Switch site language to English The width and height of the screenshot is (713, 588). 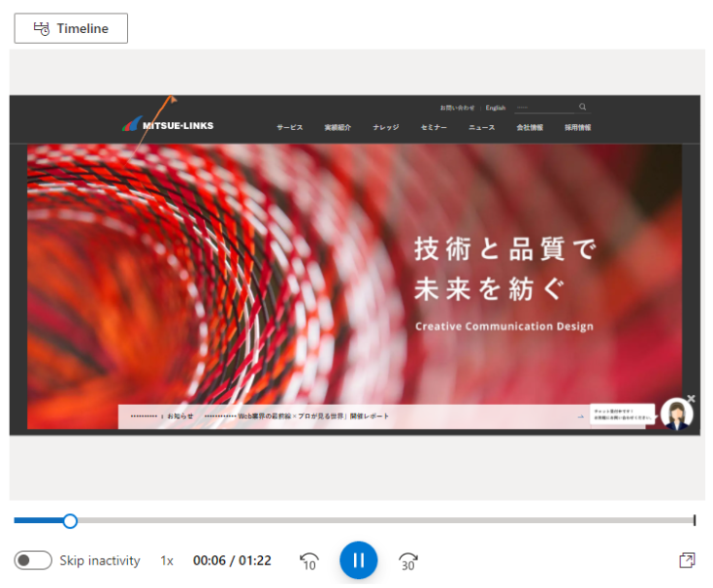(x=495, y=108)
